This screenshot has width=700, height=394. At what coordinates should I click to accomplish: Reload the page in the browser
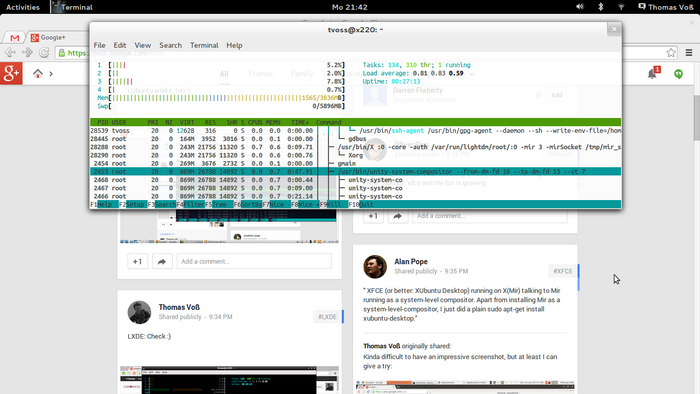pyautogui.click(x=44, y=53)
